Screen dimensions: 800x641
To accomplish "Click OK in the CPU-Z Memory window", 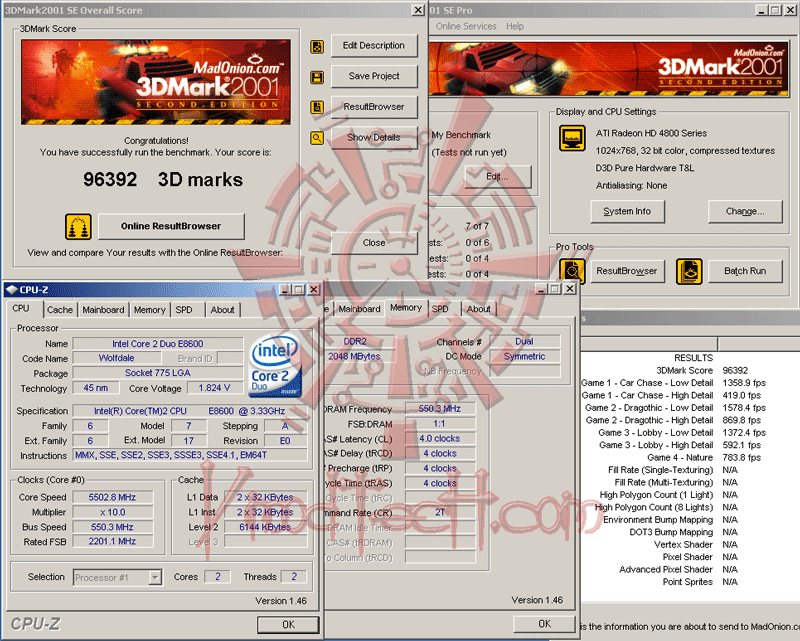I will tap(544, 624).
